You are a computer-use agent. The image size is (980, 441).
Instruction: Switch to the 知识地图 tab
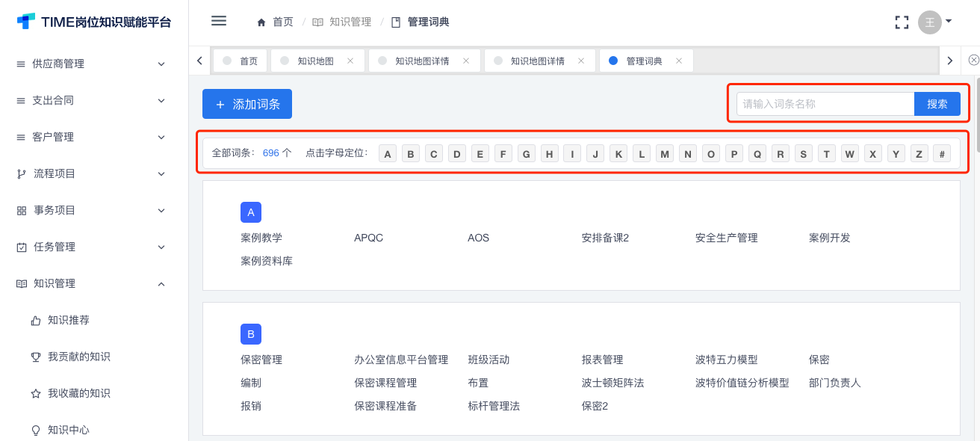[316, 61]
